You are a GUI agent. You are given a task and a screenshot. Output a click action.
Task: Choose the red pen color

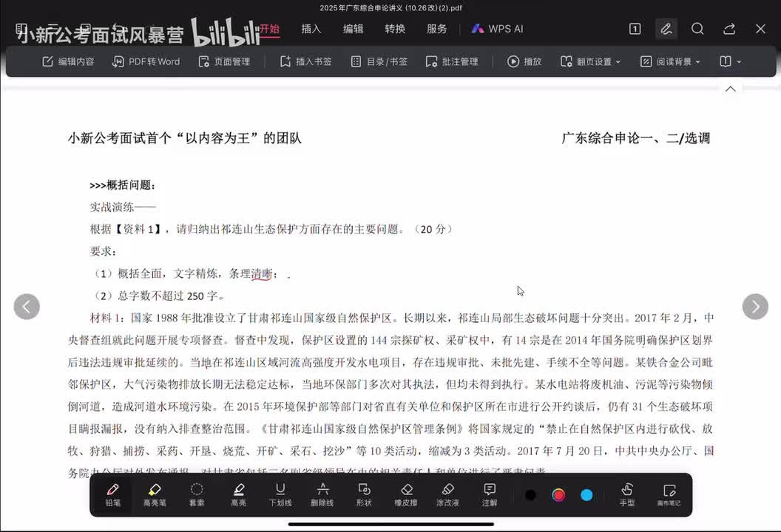pos(558,494)
